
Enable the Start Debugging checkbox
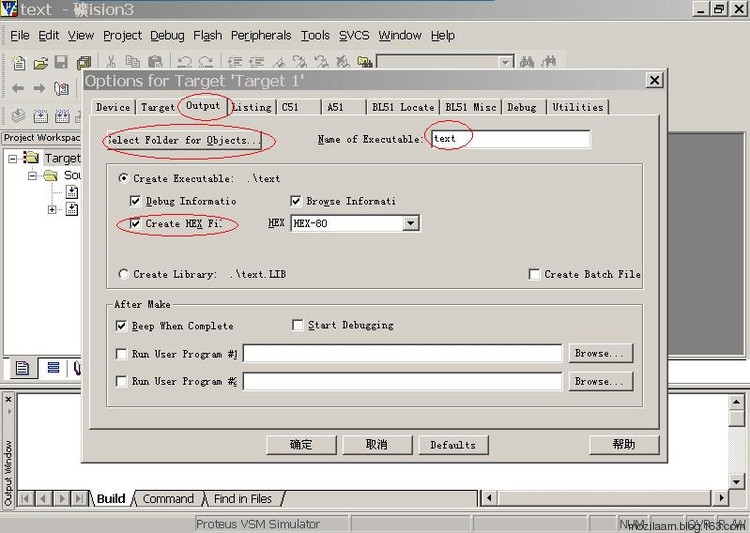[x=298, y=325]
